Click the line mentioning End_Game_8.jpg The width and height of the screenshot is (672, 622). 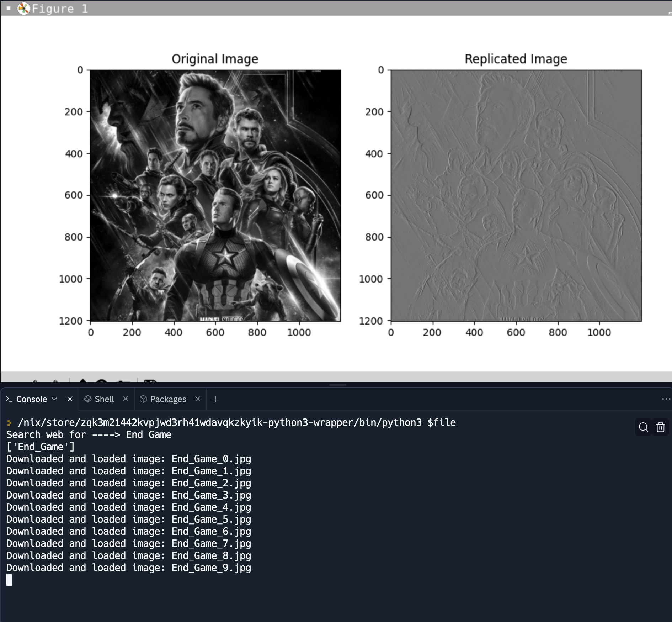[x=129, y=555]
